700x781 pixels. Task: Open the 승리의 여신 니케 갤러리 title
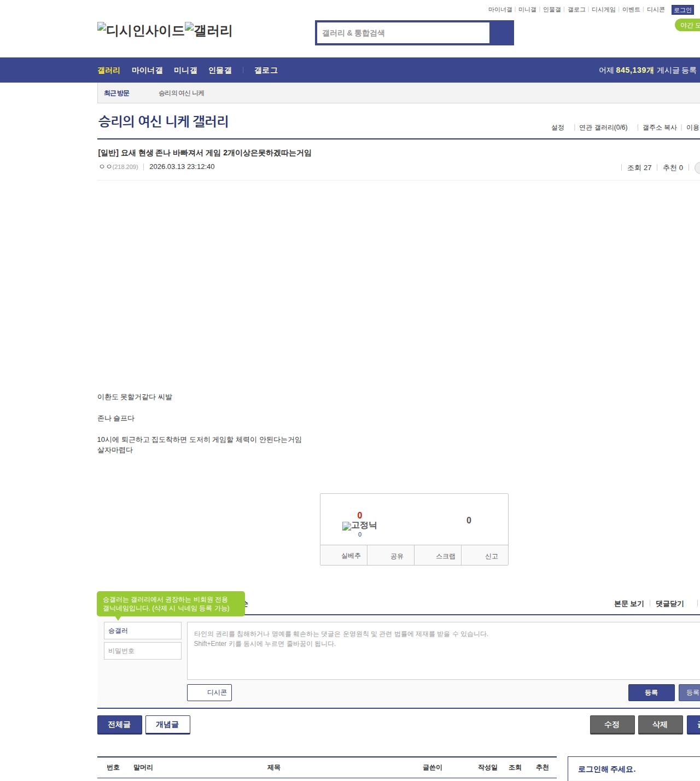[163, 121]
